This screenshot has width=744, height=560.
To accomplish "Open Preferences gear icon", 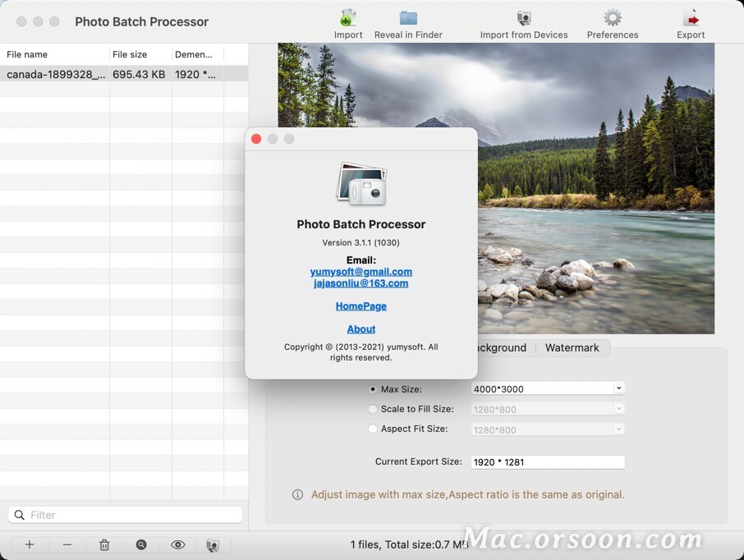I will pyautogui.click(x=613, y=18).
